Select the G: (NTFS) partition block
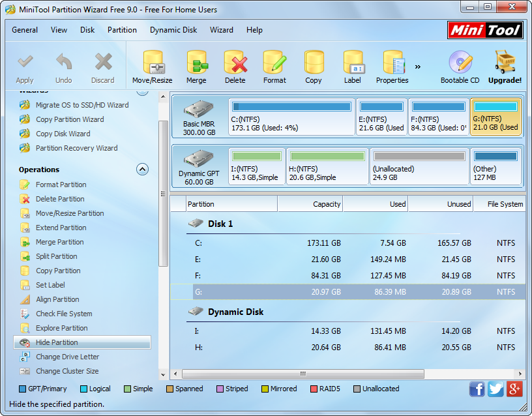Screen dimensions: 532x416 click(495, 117)
